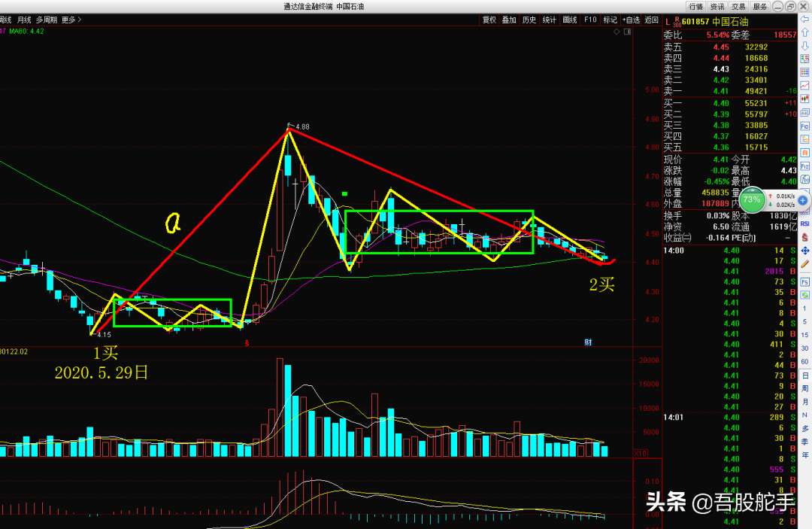The width and height of the screenshot is (812, 529).
Task: Click the 返回 button
Action: click(x=651, y=20)
